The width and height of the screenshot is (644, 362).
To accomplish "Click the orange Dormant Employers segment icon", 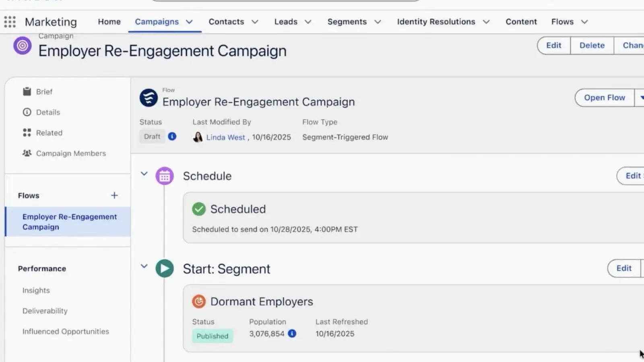I will click(x=199, y=302).
